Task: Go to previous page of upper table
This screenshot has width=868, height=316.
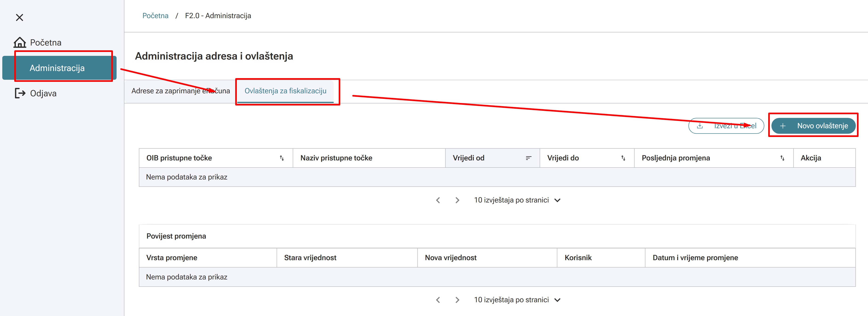Action: coord(438,200)
